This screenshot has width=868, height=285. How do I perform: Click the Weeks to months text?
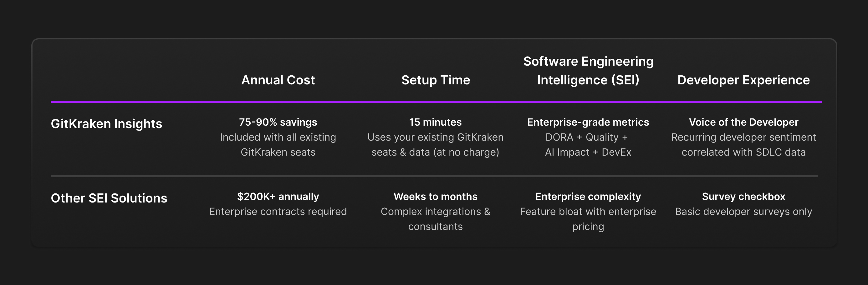point(435,197)
